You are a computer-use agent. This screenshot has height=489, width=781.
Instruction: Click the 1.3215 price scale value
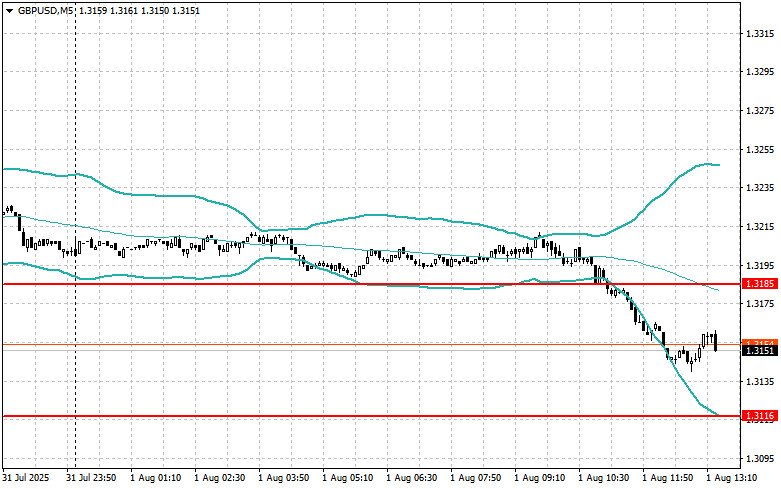(761, 227)
